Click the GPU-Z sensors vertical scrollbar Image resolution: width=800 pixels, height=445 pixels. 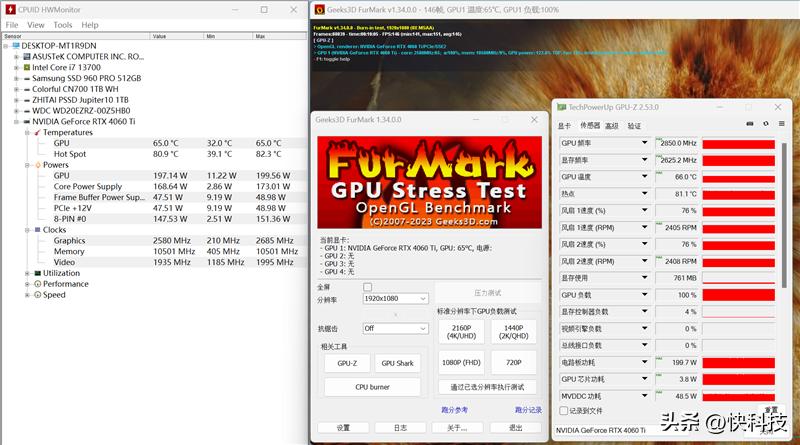[x=784, y=214]
